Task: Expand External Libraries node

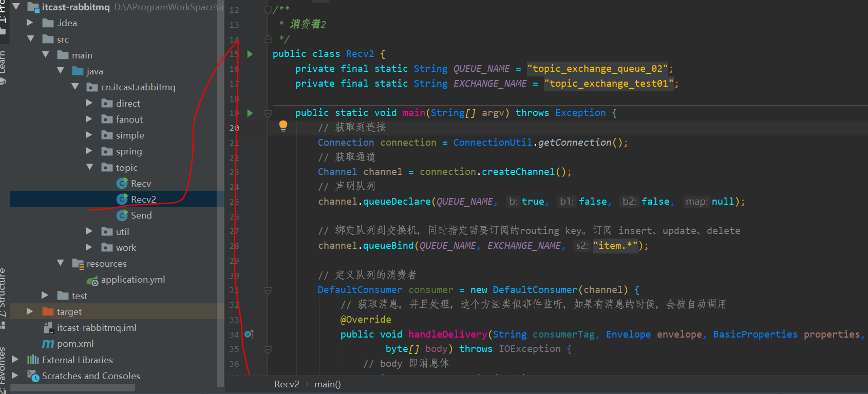Action: click(x=15, y=360)
